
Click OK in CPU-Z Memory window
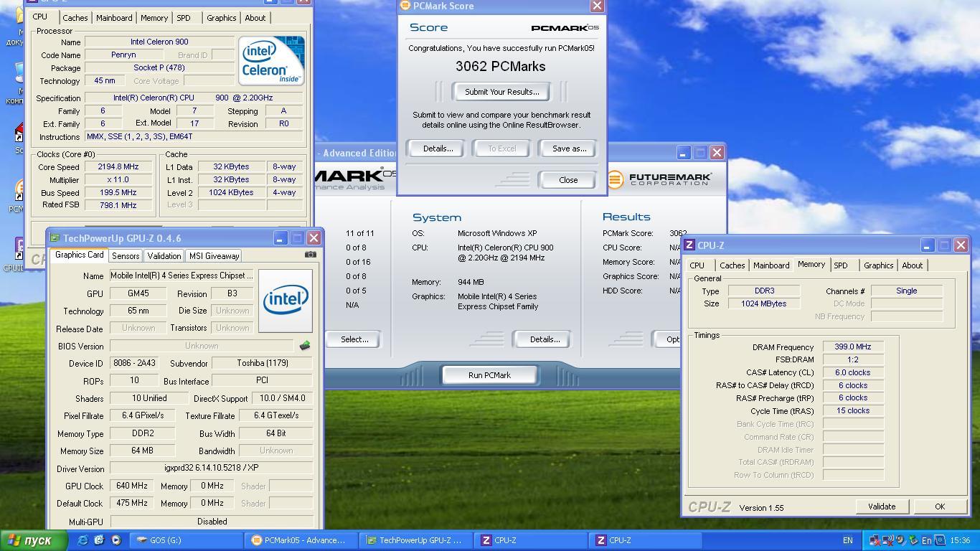coord(940,507)
